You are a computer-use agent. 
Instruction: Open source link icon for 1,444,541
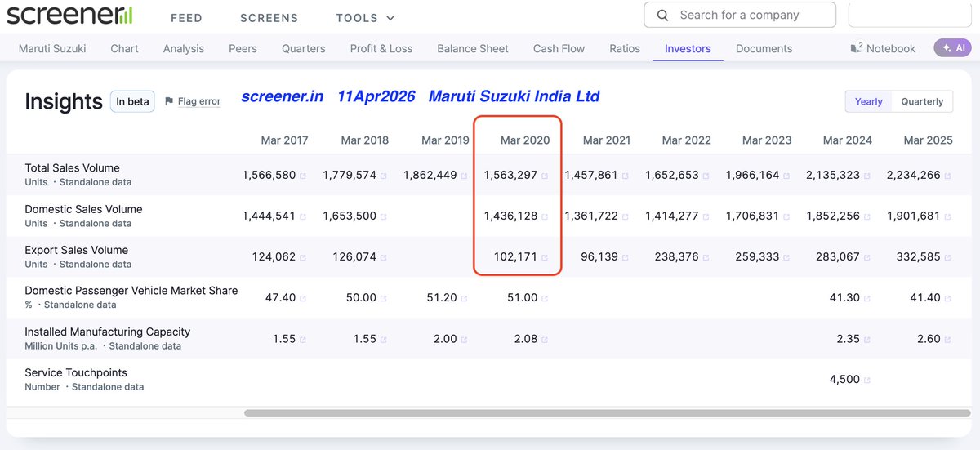click(x=303, y=216)
